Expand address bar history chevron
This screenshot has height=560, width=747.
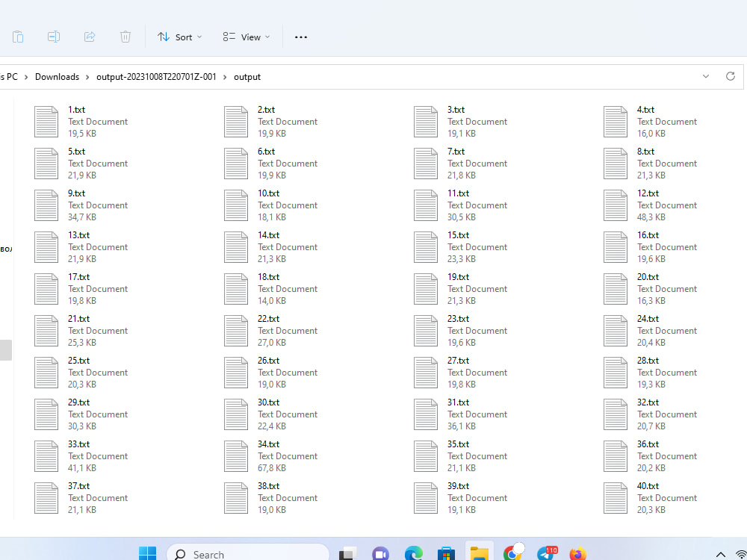click(706, 77)
